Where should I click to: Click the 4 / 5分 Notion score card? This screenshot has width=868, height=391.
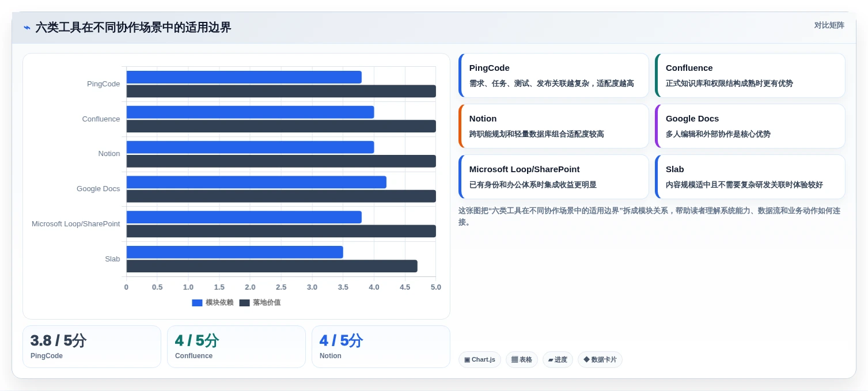coord(381,347)
